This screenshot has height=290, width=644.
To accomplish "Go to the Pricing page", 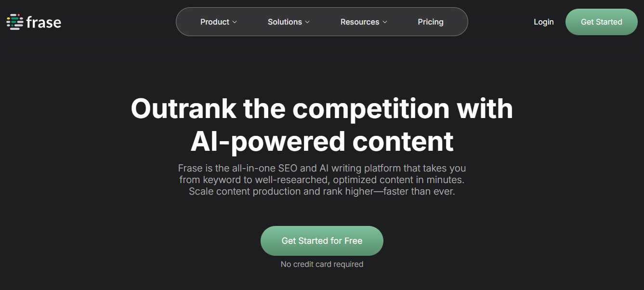I will (x=431, y=22).
